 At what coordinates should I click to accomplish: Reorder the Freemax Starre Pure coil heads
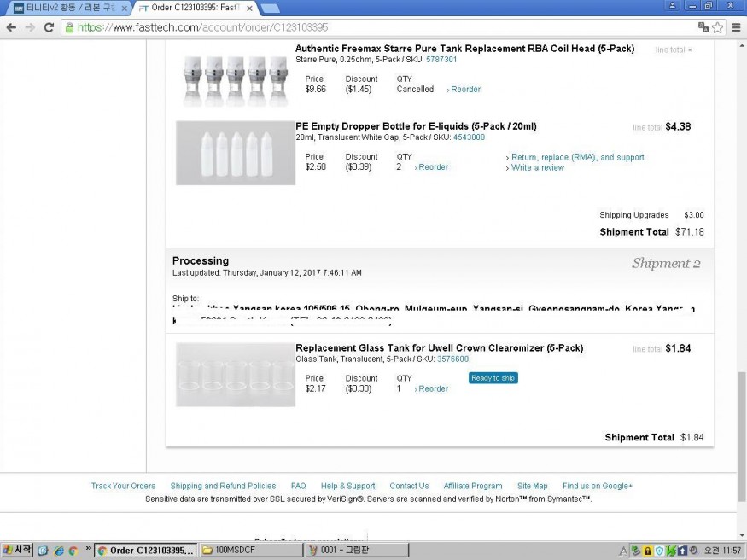pos(464,89)
